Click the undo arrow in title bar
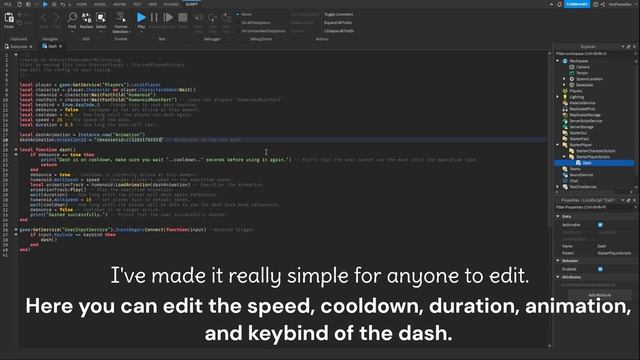640x360 pixels. 62,4
